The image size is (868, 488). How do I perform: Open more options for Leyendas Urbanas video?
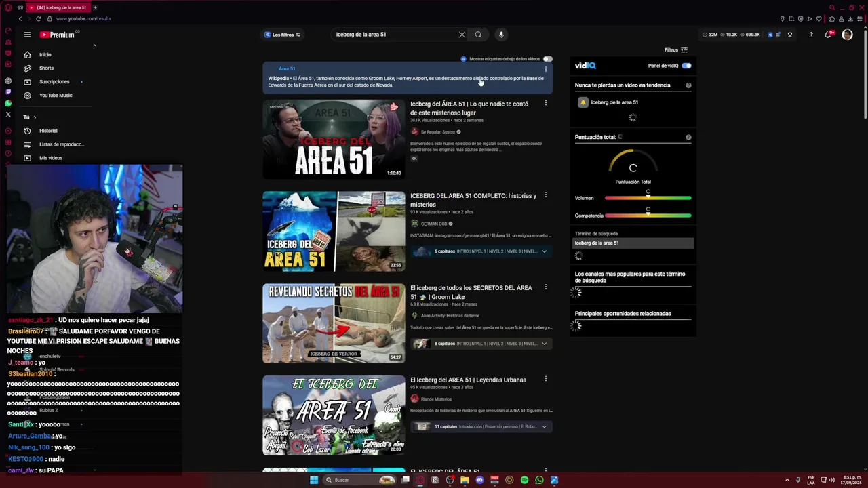[546, 379]
